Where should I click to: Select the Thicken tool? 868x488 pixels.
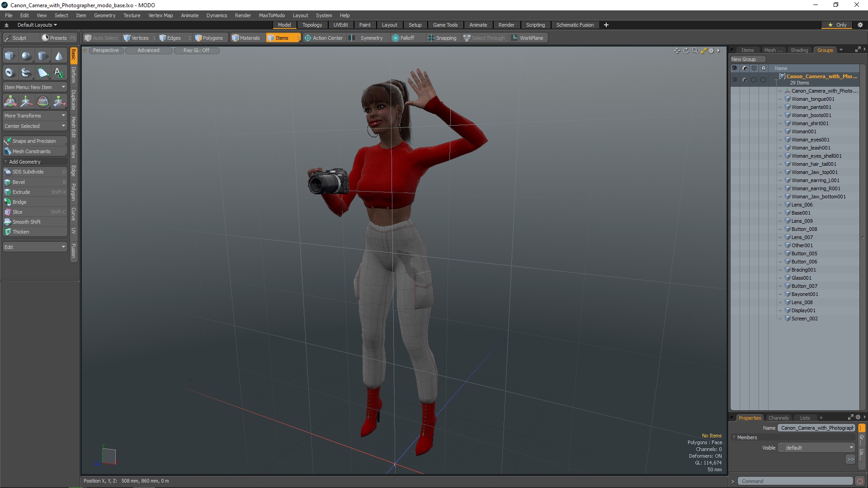(35, 232)
